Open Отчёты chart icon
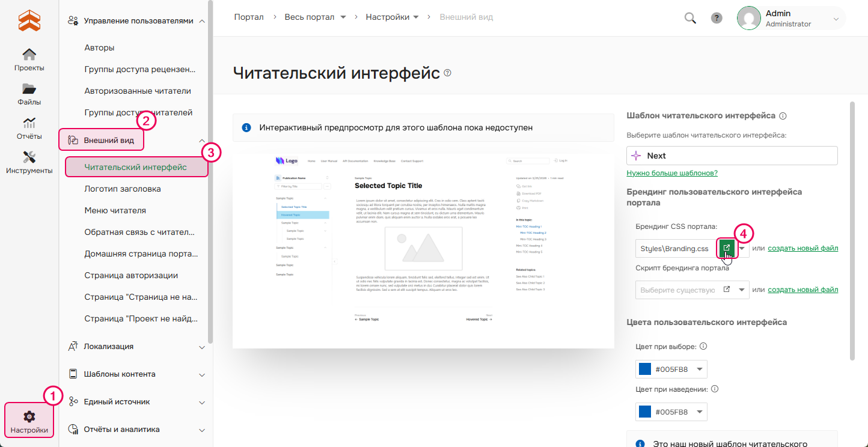 (x=29, y=123)
